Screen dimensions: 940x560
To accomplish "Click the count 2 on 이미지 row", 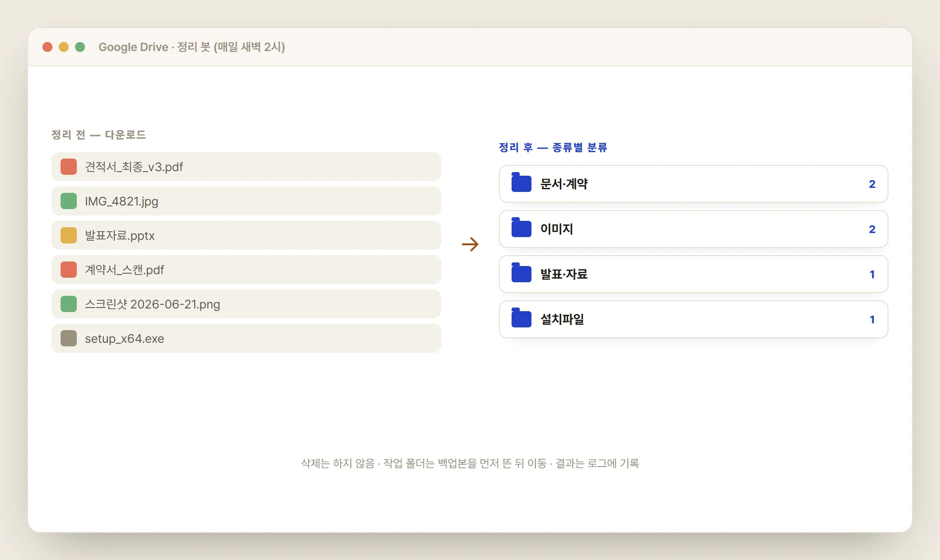I will [x=872, y=229].
